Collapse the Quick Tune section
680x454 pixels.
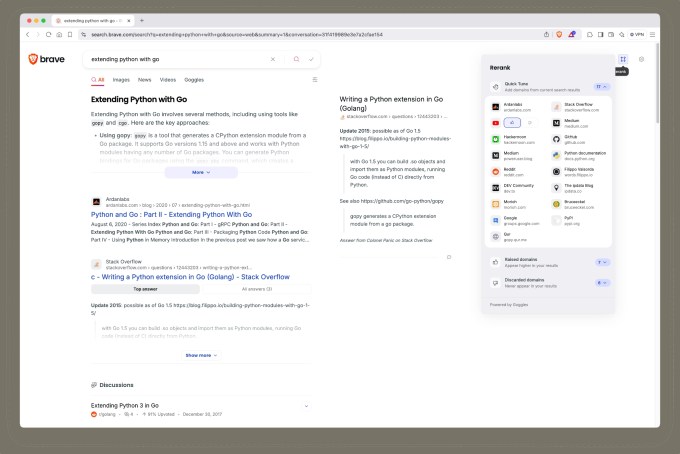pyautogui.click(x=602, y=87)
